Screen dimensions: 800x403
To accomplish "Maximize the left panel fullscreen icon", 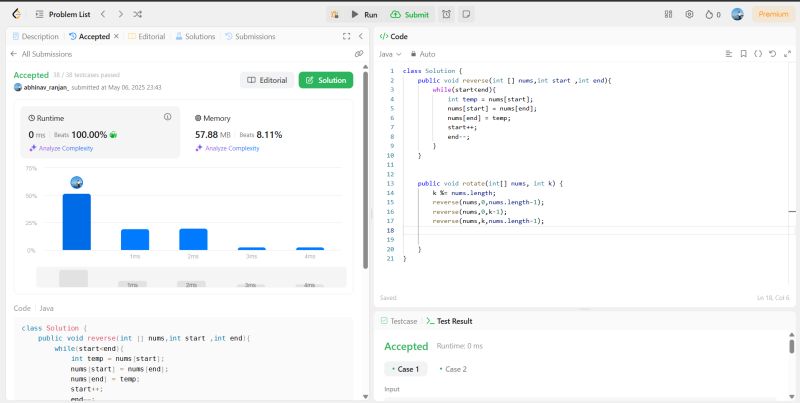I will coord(346,36).
